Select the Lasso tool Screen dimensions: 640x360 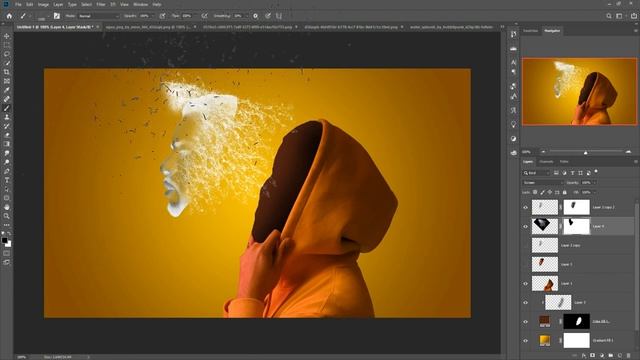tap(7, 54)
